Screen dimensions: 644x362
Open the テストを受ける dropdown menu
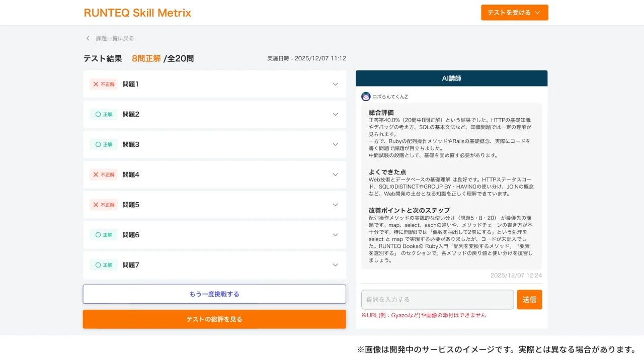(x=515, y=13)
